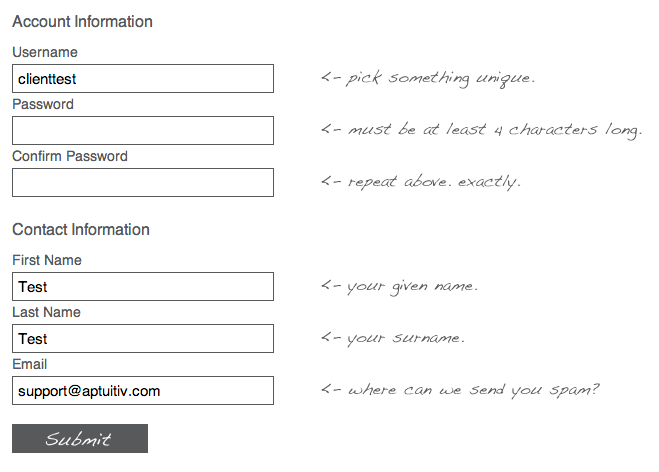This screenshot has height=472, width=659.
Task: Select the Confirm Password field
Action: 143,182
